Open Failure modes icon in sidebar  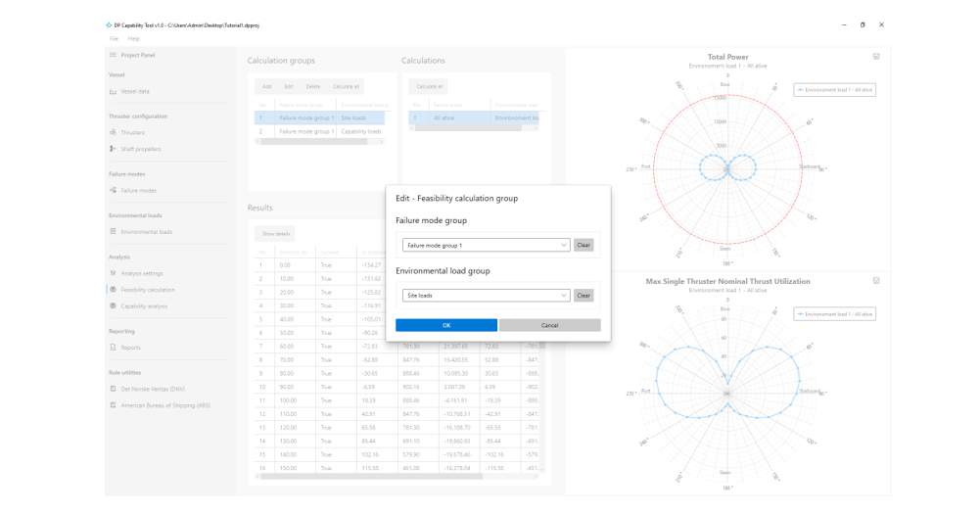tap(114, 190)
